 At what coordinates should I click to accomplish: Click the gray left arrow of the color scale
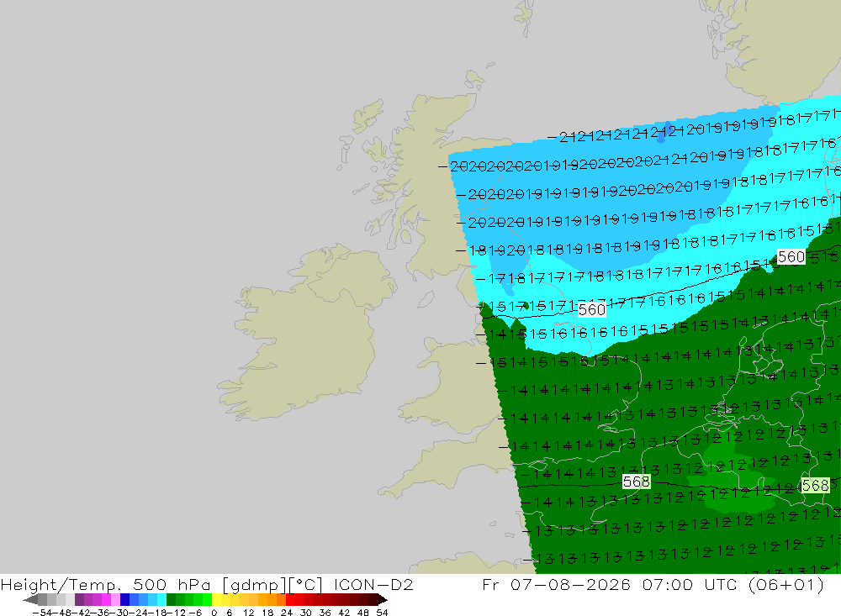tap(30, 599)
